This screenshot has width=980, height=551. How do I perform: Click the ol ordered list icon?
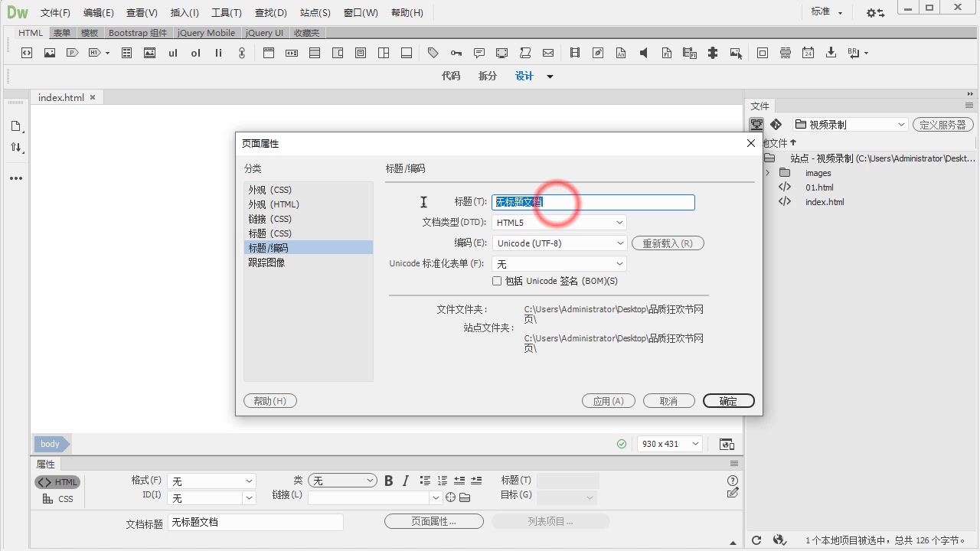coord(196,53)
